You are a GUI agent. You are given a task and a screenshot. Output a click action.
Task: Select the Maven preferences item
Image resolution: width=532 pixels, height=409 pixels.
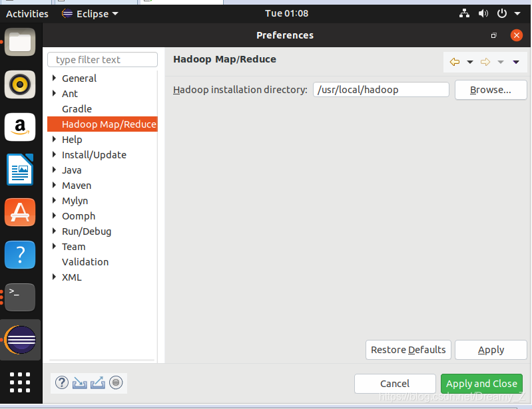77,186
